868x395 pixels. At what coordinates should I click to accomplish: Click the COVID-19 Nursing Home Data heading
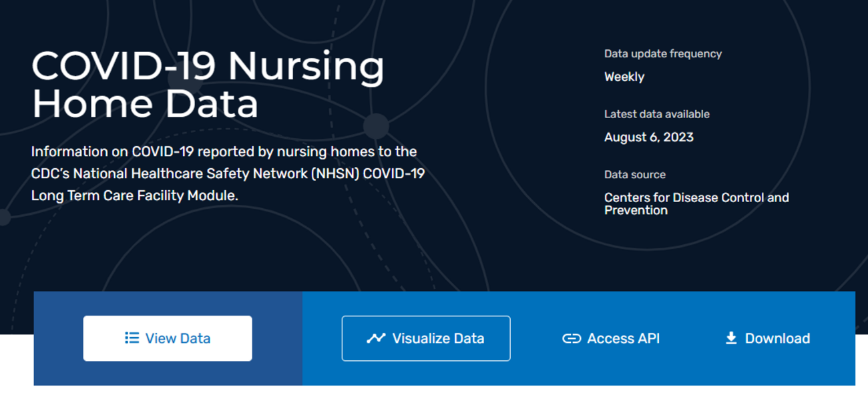tap(208, 84)
